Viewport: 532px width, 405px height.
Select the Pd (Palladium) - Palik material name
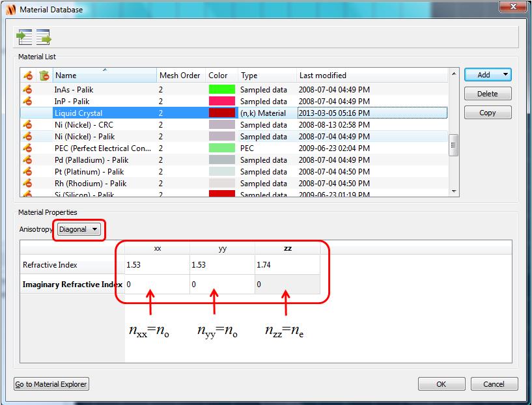[92, 160]
